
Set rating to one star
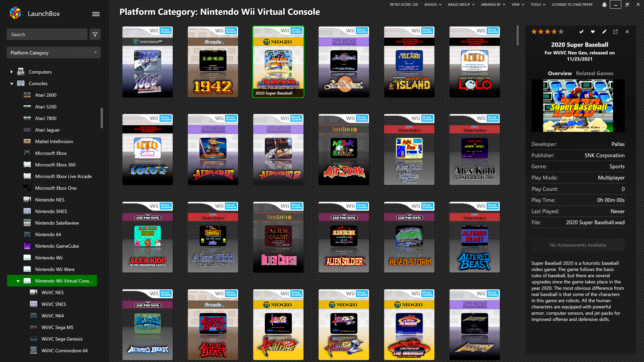[x=534, y=32]
